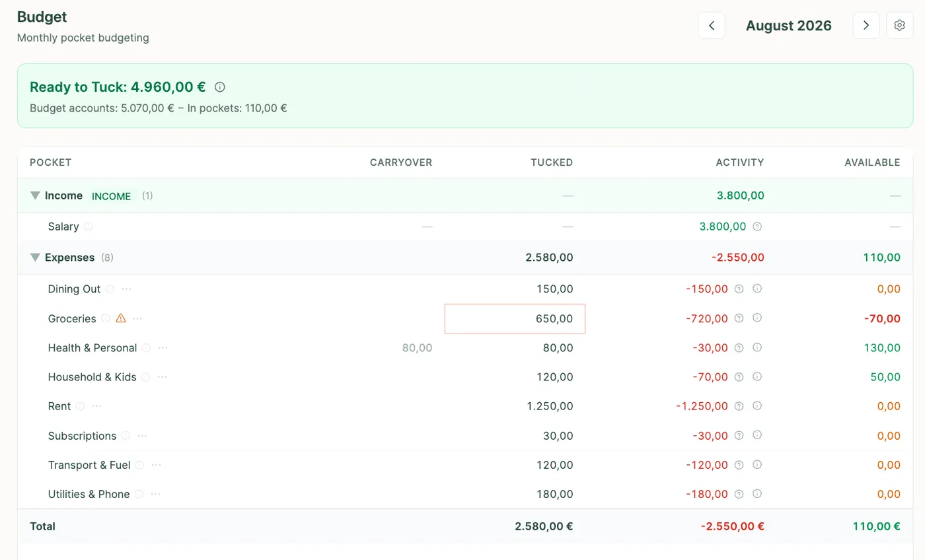Image resolution: width=925 pixels, height=560 pixels.
Task: Open three-dot menu for Utilities & Phone
Action: 156,494
